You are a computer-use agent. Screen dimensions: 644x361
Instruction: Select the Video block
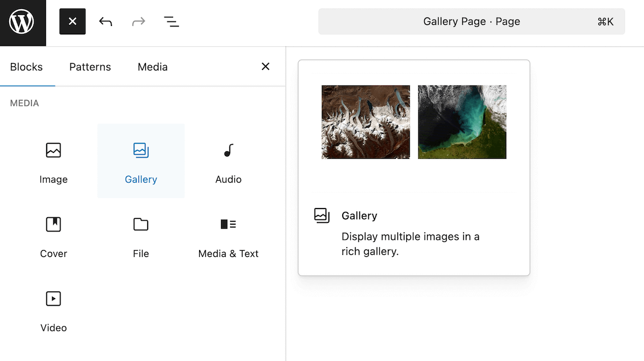(x=53, y=310)
